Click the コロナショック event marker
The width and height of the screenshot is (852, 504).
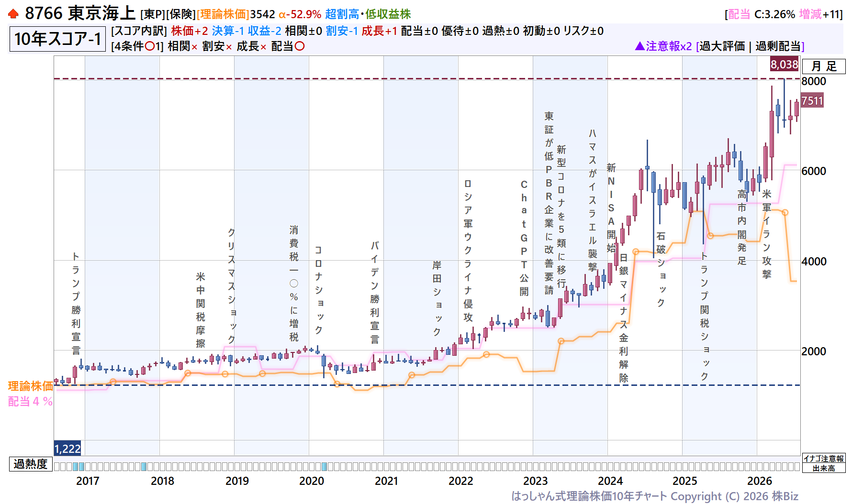click(318, 290)
